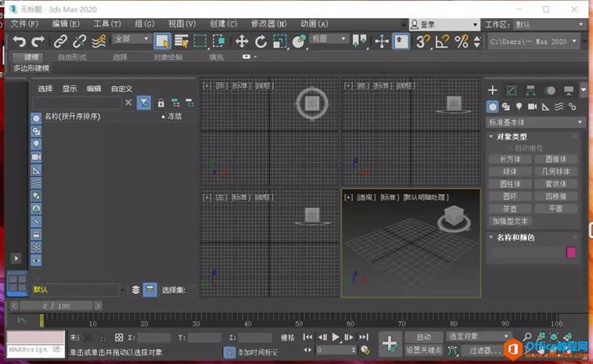593x364 pixels.
Task: Open the Scene Explorer 显示 menu
Action: 70,89
